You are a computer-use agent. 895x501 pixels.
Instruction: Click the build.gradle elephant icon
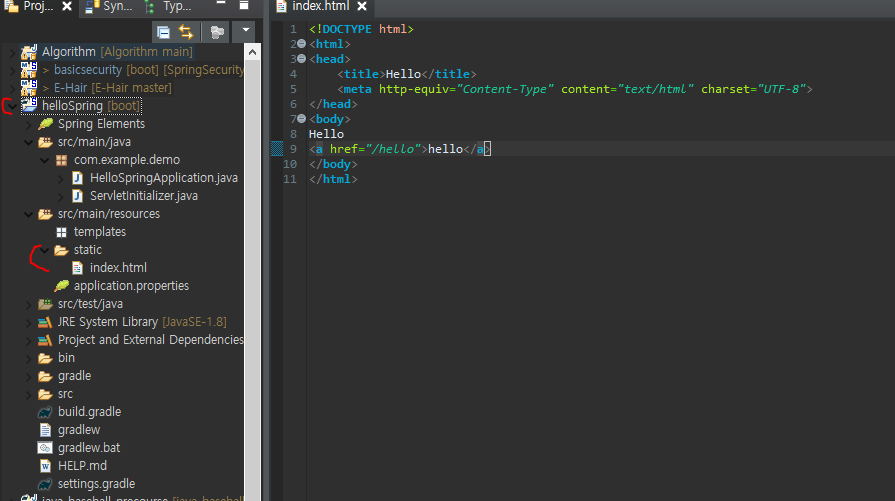coord(45,412)
